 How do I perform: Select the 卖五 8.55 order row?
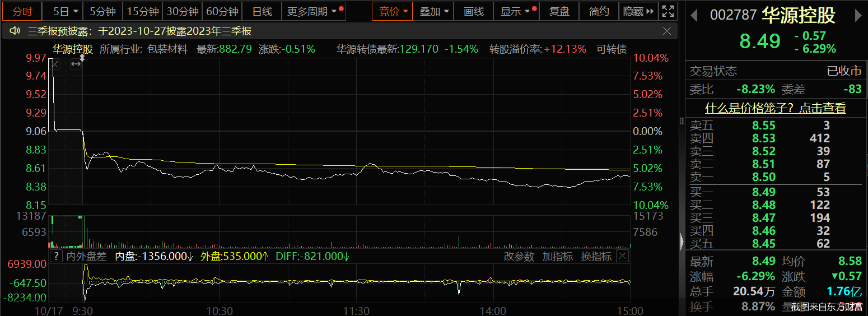[775, 125]
